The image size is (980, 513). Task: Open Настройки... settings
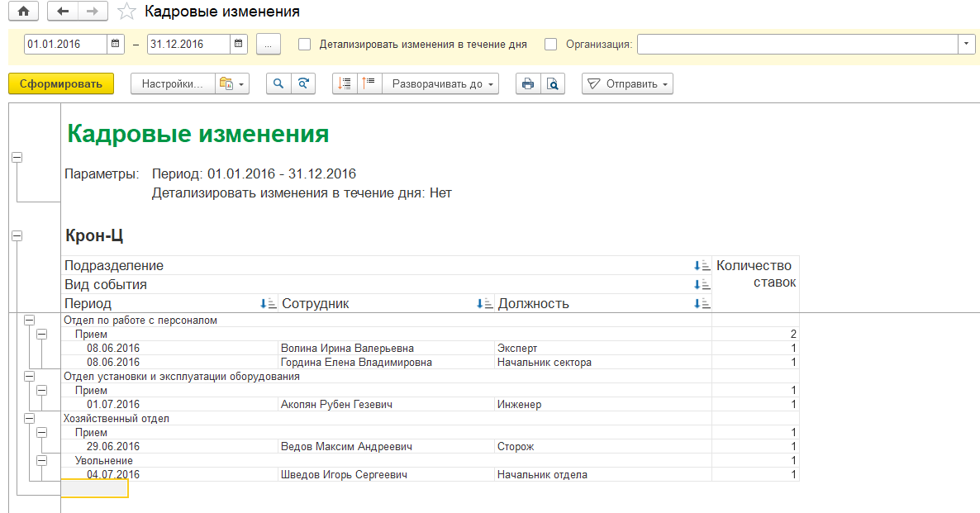pyautogui.click(x=172, y=83)
